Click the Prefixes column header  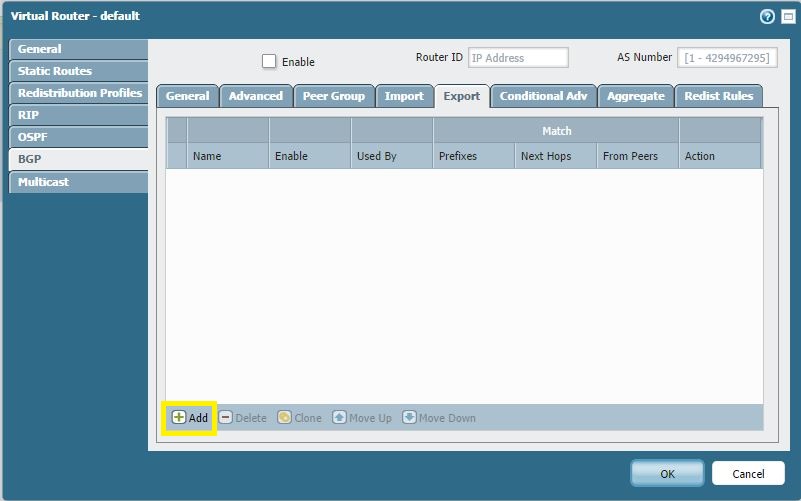pos(474,156)
